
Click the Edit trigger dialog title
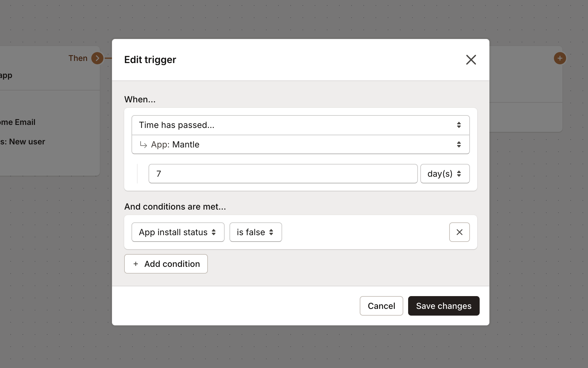coord(150,60)
